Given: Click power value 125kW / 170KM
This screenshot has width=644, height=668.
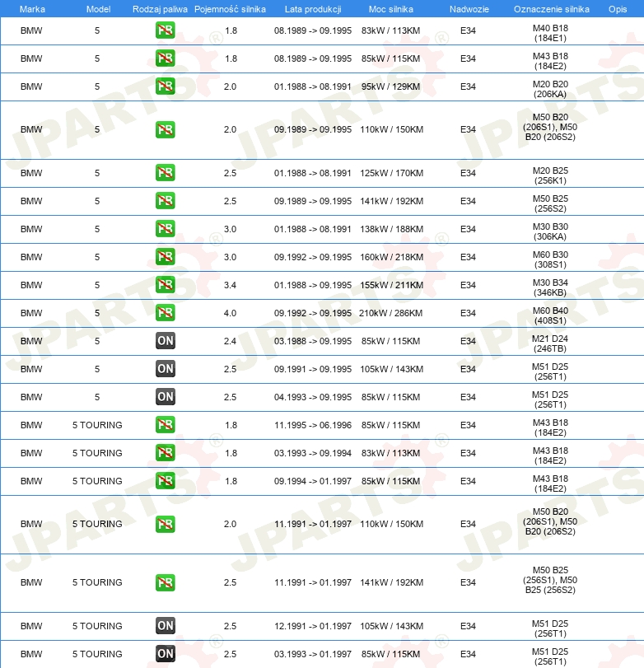Looking at the screenshot, I should 391,173.
